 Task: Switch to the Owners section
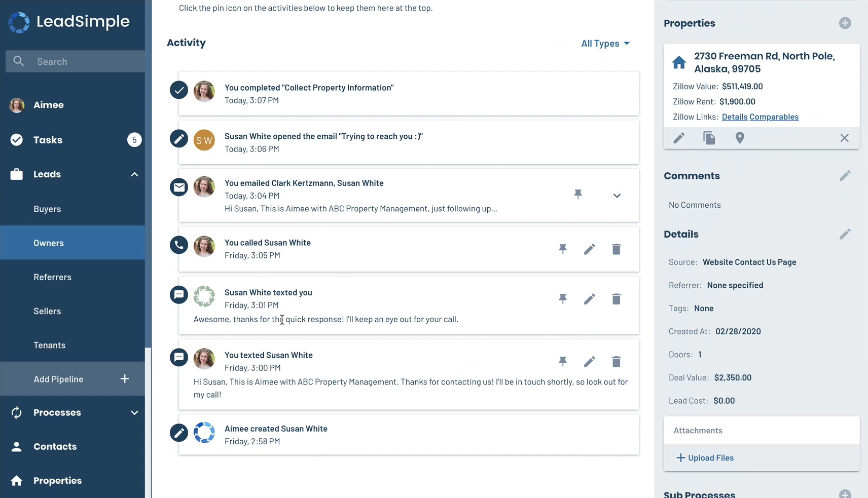[49, 243]
